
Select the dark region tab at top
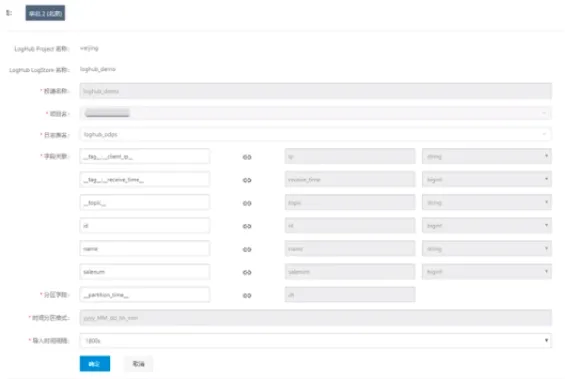[x=45, y=13]
